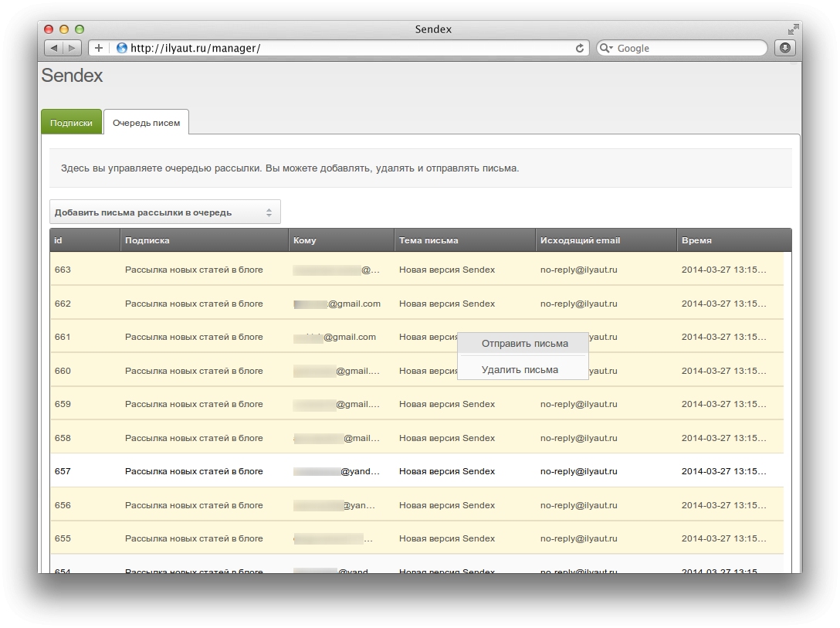The height and width of the screenshot is (628, 840).
Task: Click the recipient email in row 661
Action: click(x=335, y=337)
